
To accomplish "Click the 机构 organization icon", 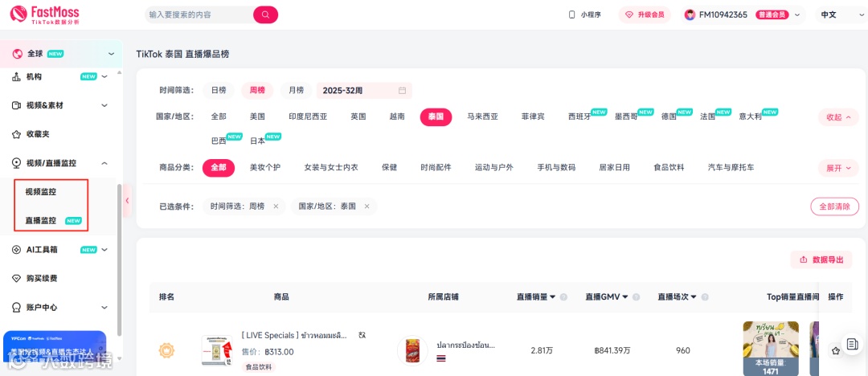I will [x=17, y=77].
